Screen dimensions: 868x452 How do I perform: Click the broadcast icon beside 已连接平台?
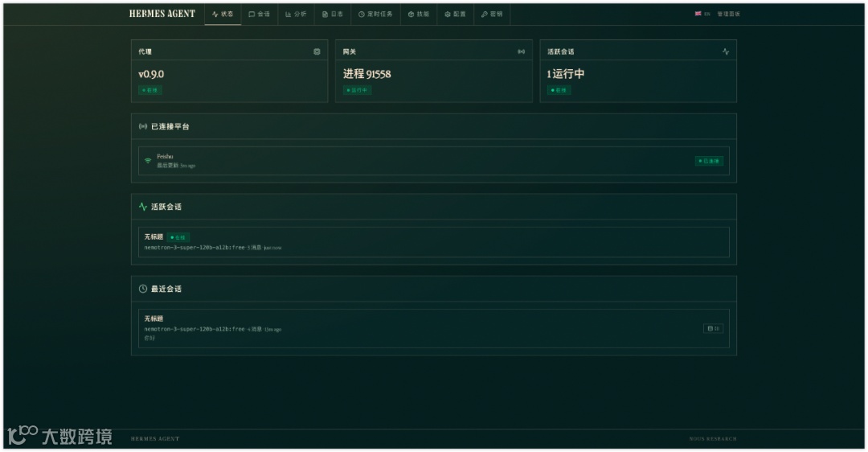[x=143, y=126]
